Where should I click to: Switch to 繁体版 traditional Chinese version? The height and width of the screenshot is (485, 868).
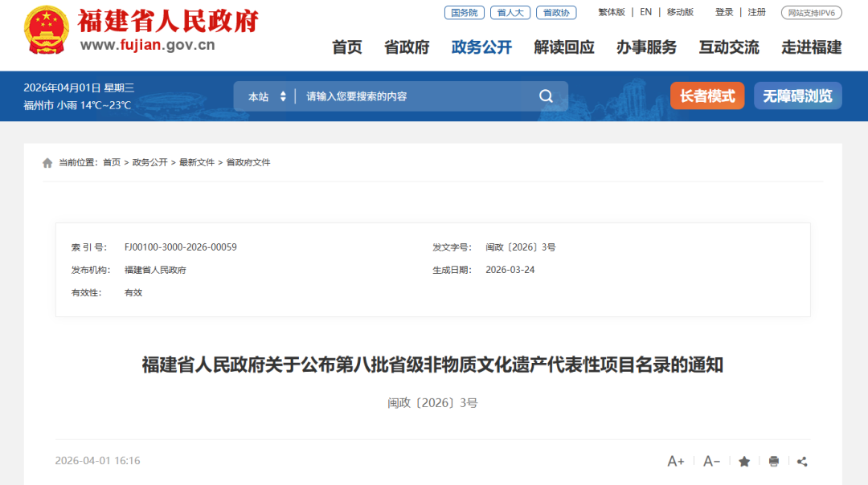click(612, 12)
